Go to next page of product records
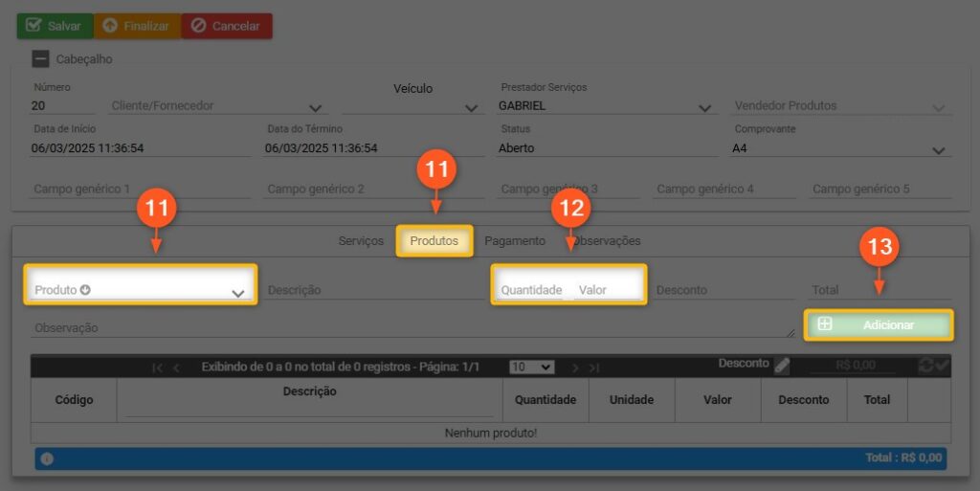This screenshot has width=980, height=491. (575, 368)
